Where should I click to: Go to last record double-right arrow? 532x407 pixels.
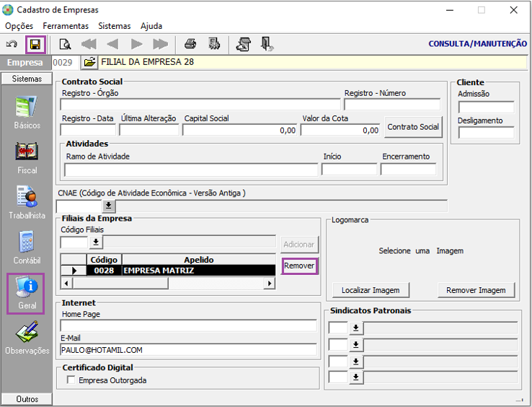click(x=161, y=44)
